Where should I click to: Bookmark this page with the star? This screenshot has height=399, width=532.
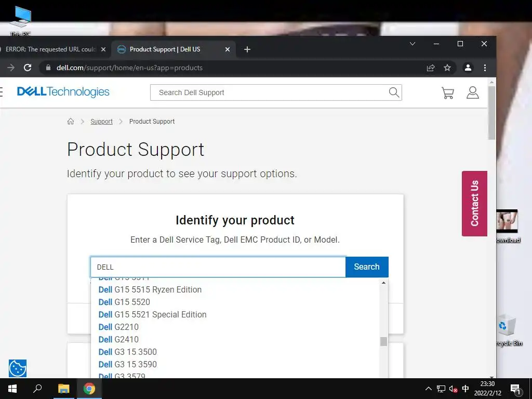pyautogui.click(x=447, y=68)
